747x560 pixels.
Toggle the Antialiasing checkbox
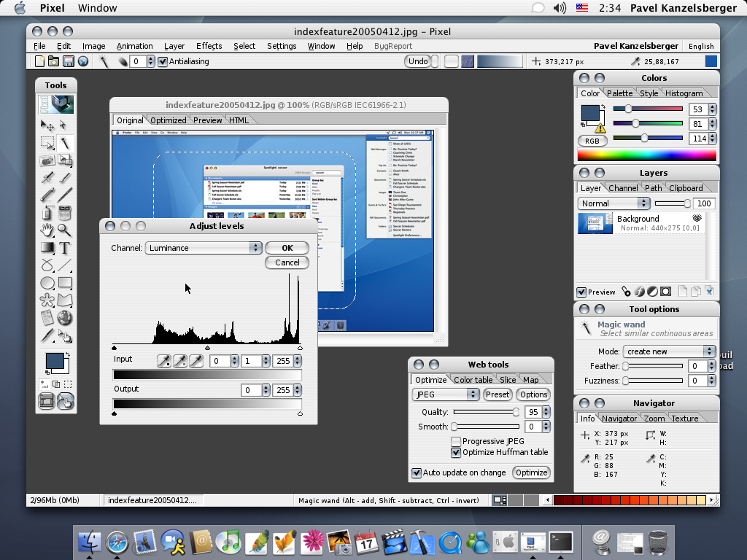coord(163,61)
